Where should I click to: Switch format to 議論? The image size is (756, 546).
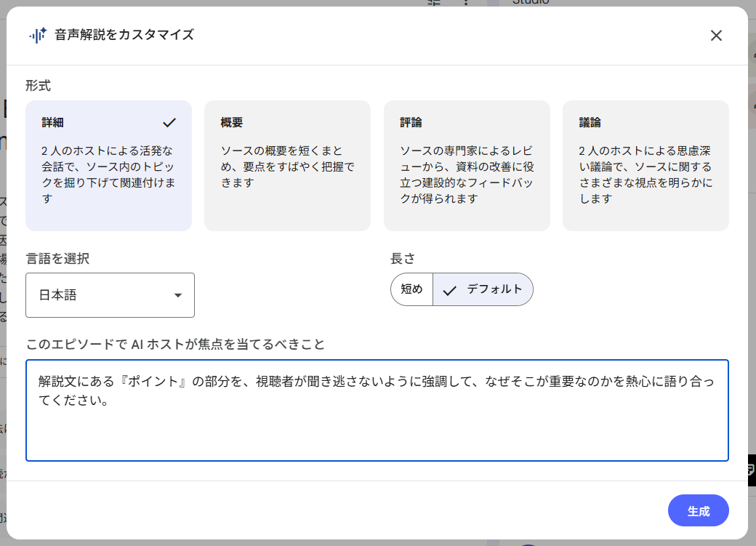645,166
